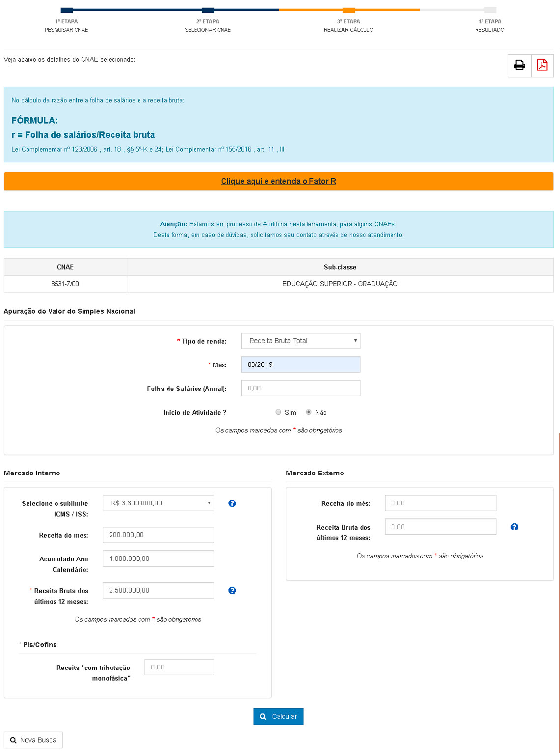
Task: Click the CNAE column header
Action: point(65,267)
